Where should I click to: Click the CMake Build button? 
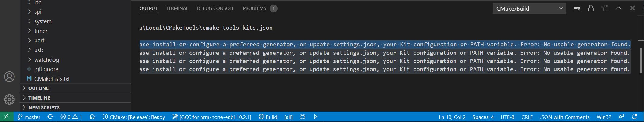(x=268, y=117)
